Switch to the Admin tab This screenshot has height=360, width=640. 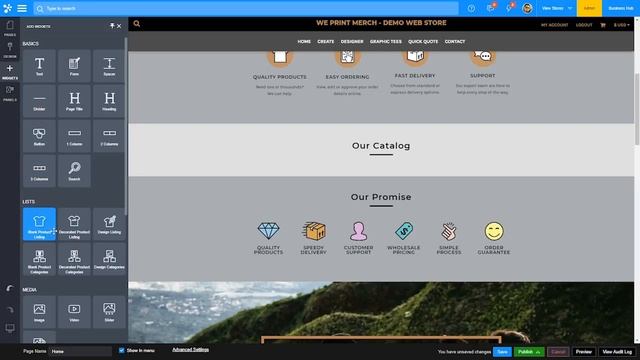coord(589,8)
